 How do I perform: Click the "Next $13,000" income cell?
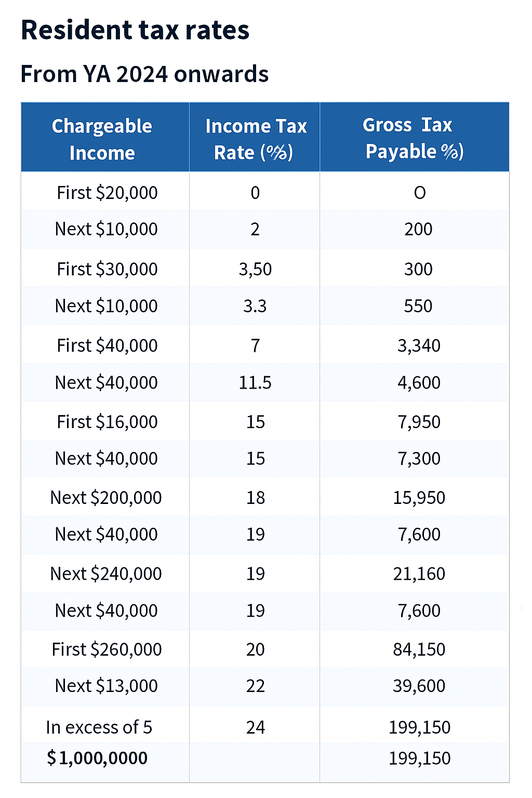point(106,686)
